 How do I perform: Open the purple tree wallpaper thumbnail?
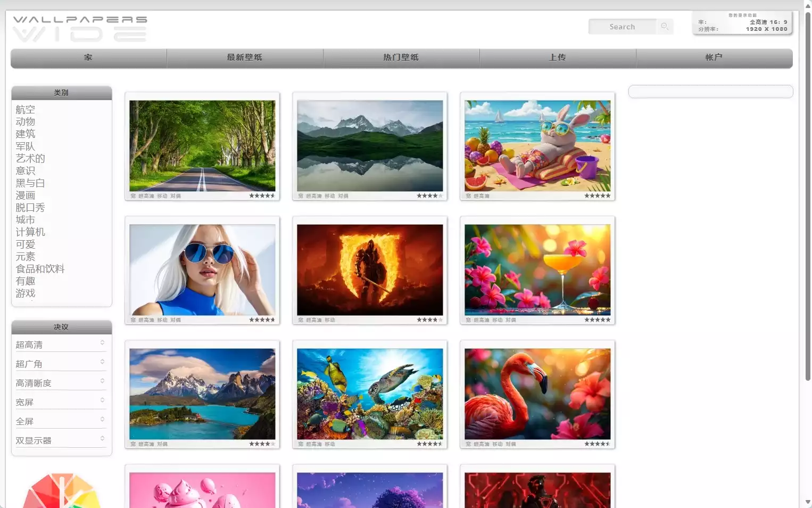point(370,490)
